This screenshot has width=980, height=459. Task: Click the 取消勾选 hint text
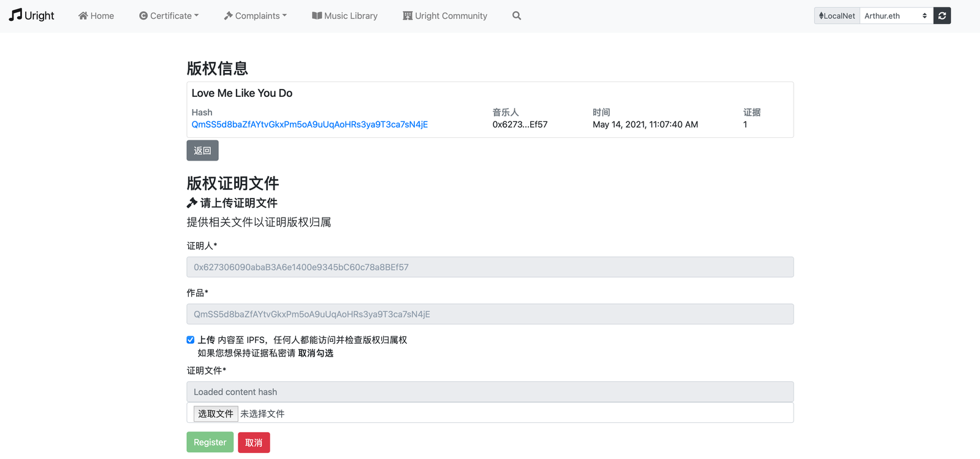(316, 353)
